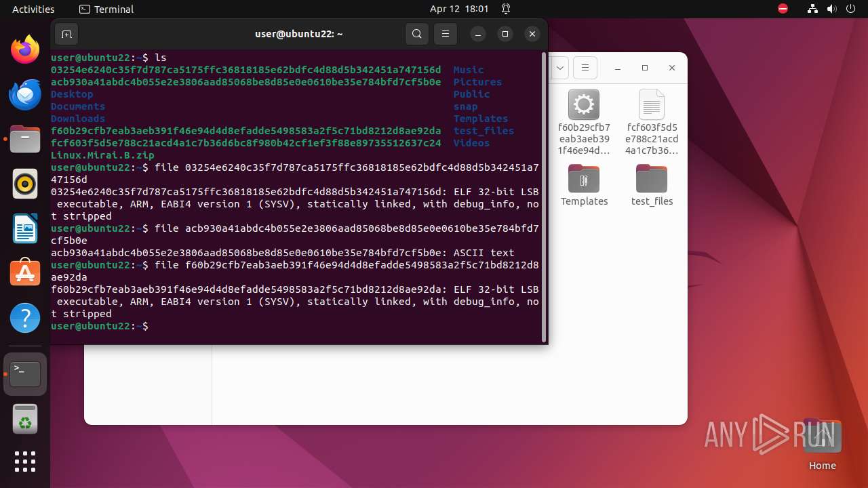This screenshot has height=488, width=868.
Task: Click the Videos directory in ls output
Action: [472, 143]
